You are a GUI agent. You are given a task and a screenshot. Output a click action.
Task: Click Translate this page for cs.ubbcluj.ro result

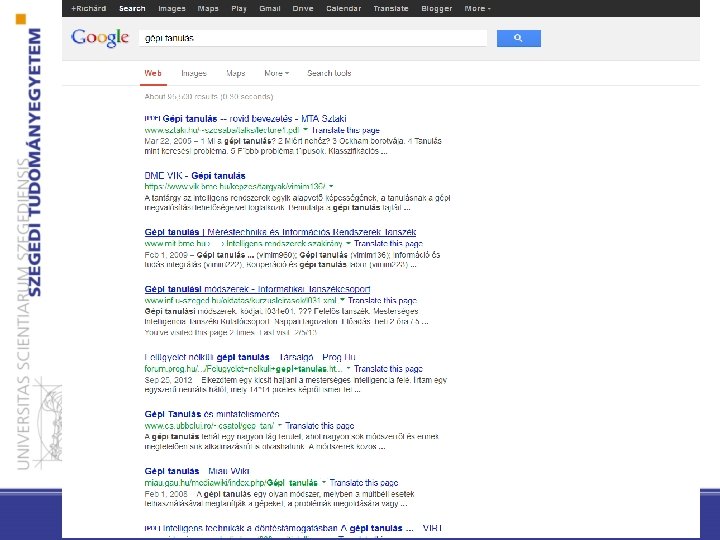pyautogui.click(x=320, y=425)
